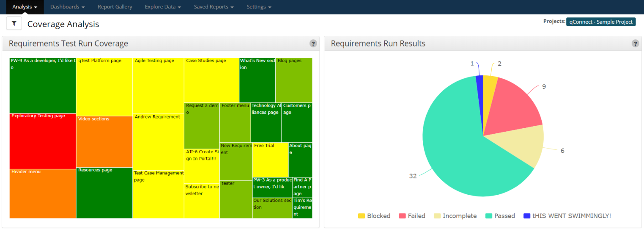This screenshot has height=229, width=644.
Task: Toggle the tHIS WENT SWIMMINGLY! legend item
Action: [x=567, y=216]
